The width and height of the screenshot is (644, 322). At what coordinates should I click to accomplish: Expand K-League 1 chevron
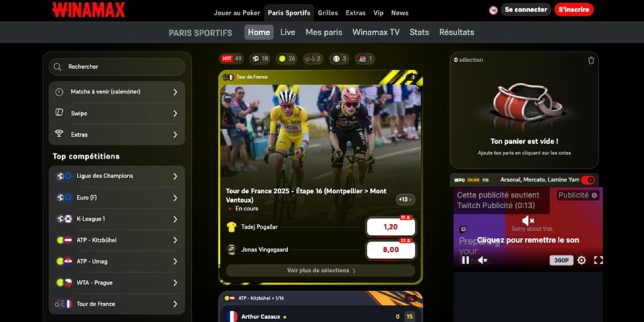(175, 219)
